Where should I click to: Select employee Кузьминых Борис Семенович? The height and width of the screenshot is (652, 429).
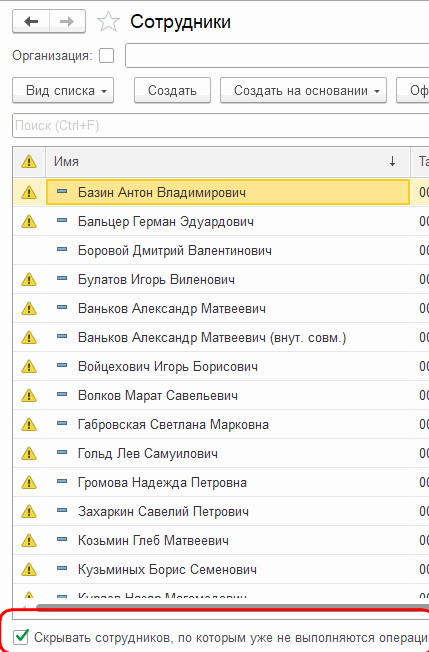tap(167, 569)
